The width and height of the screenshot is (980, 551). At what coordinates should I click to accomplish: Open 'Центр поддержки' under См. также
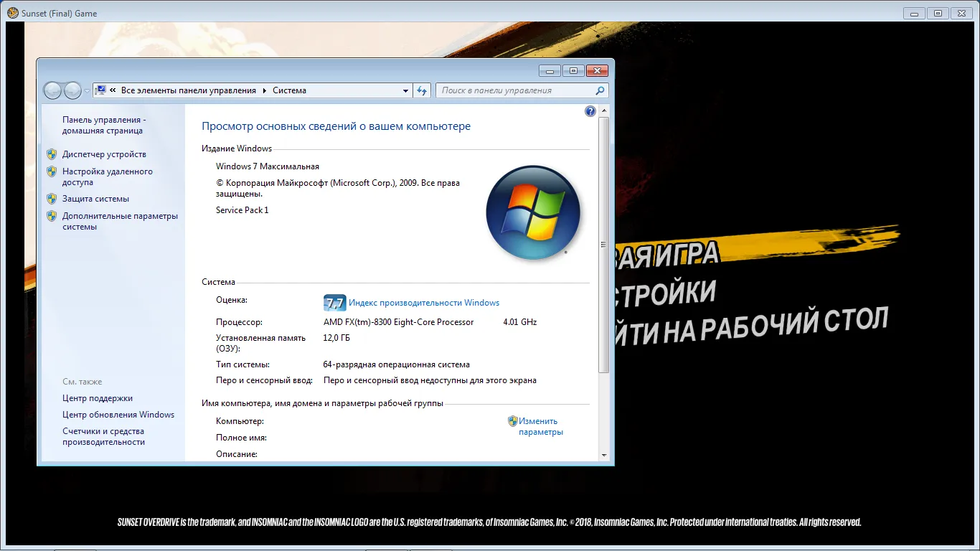click(x=98, y=398)
